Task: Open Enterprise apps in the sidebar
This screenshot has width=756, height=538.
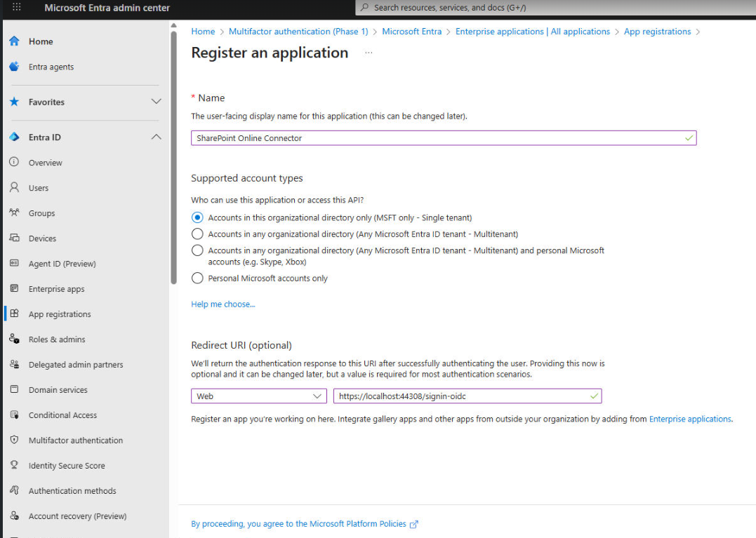Action: [56, 289]
